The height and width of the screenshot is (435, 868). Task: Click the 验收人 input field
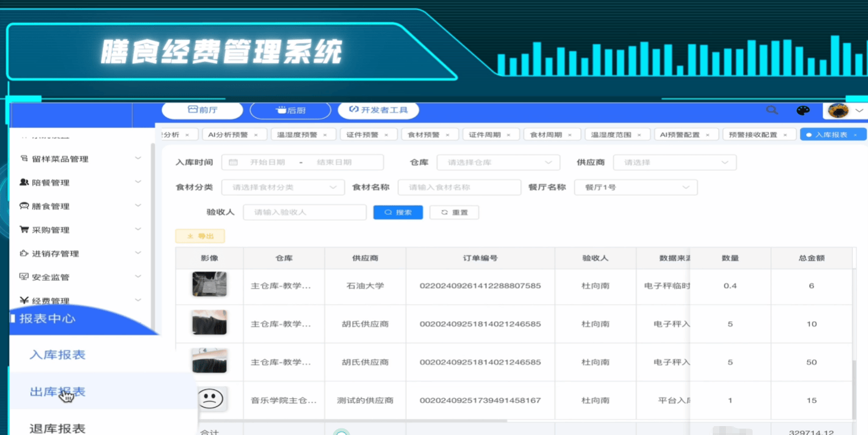point(305,212)
